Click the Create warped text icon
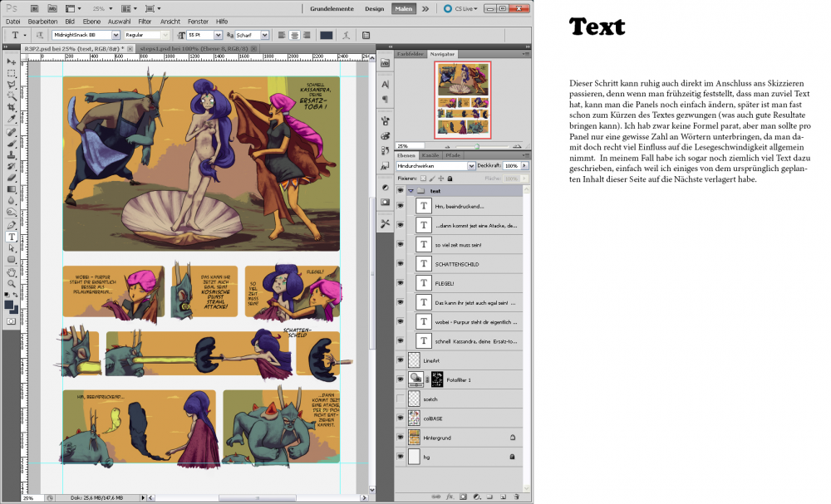Viewport: 831px width, 504px height. pos(346,35)
